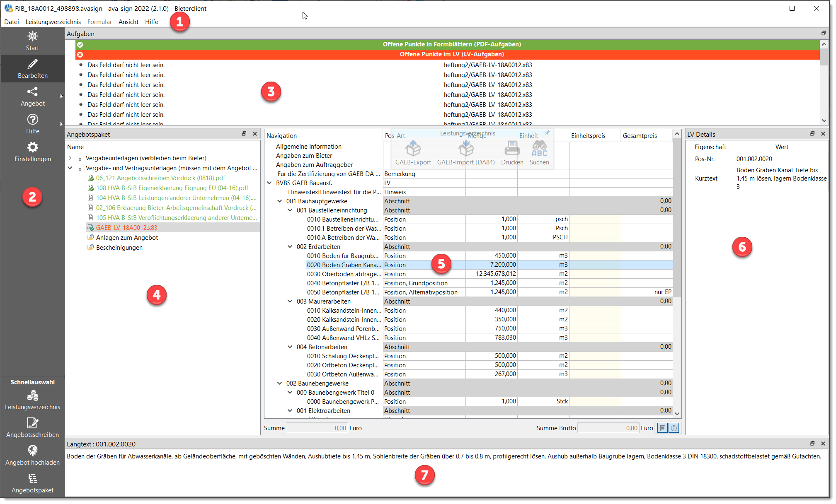The image size is (836, 504).
Task: Select Bescheinigungen folder
Action: coord(119,248)
